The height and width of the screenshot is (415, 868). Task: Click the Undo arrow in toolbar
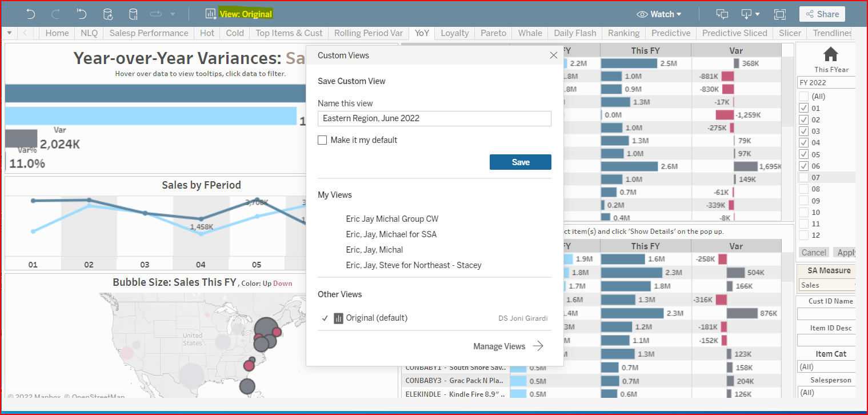(31, 14)
